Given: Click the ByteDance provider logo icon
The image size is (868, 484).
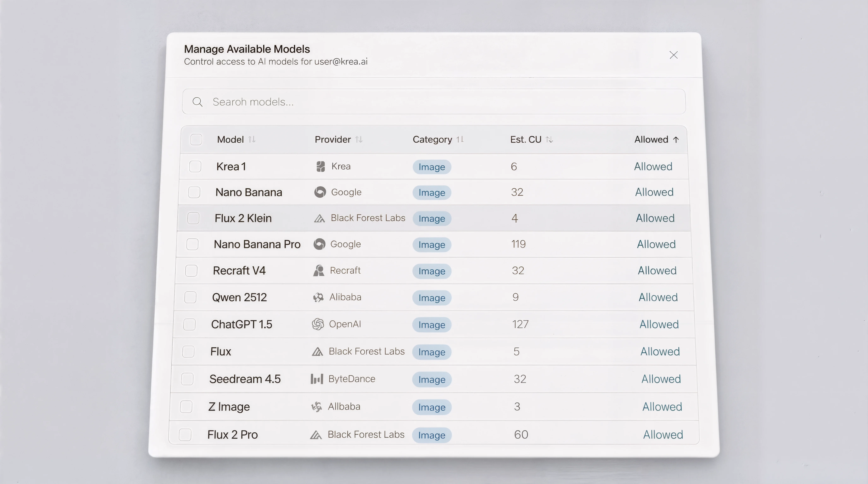Looking at the screenshot, I should tap(317, 379).
